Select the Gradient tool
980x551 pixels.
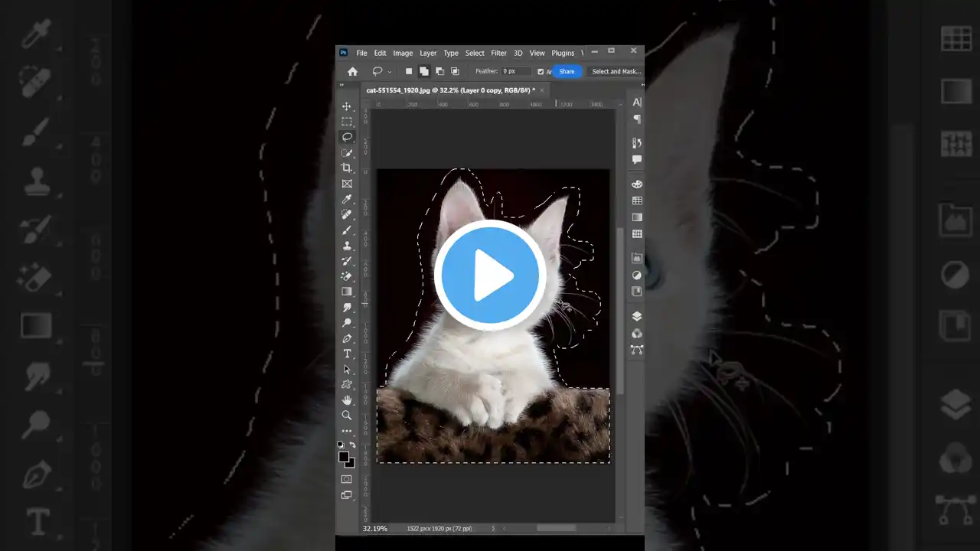click(347, 292)
